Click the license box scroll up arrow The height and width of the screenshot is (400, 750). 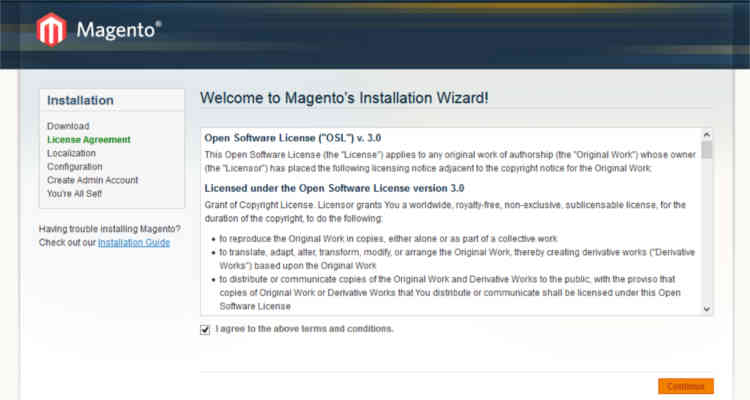click(x=707, y=134)
